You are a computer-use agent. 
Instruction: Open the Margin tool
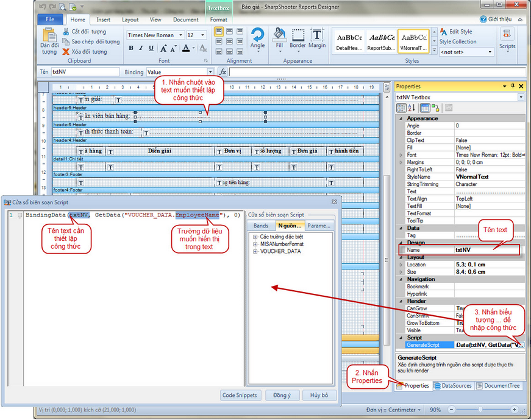[x=317, y=39]
